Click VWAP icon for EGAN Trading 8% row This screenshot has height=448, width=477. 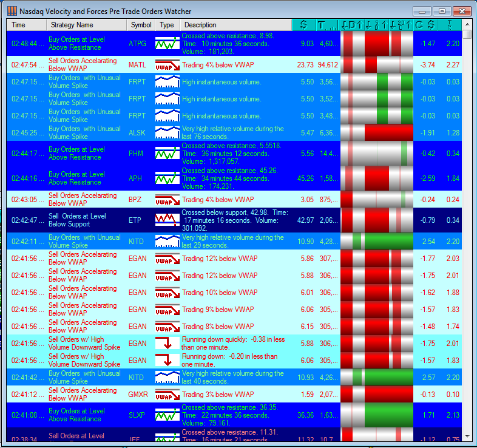pyautogui.click(x=167, y=327)
